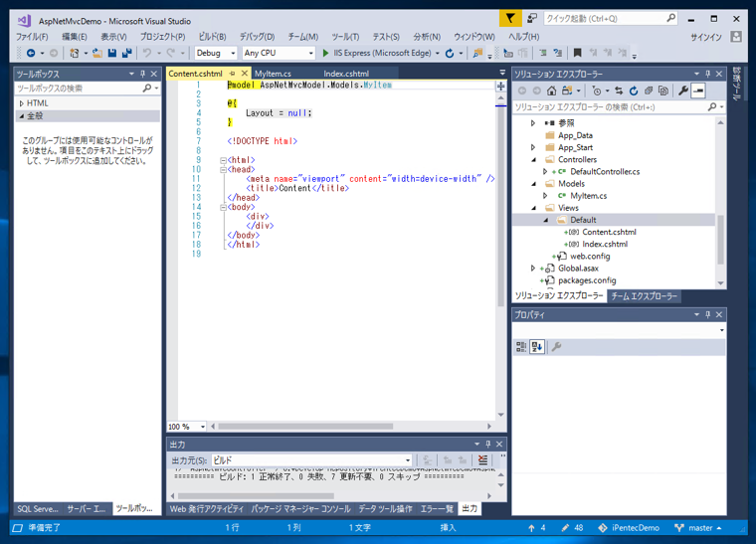Save the current file with disk icon
Screen dimensions: 756x544
(111, 53)
